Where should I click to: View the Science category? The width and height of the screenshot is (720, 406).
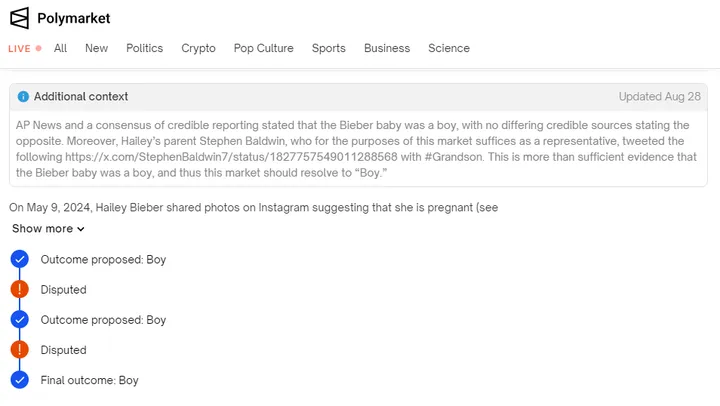tap(448, 48)
